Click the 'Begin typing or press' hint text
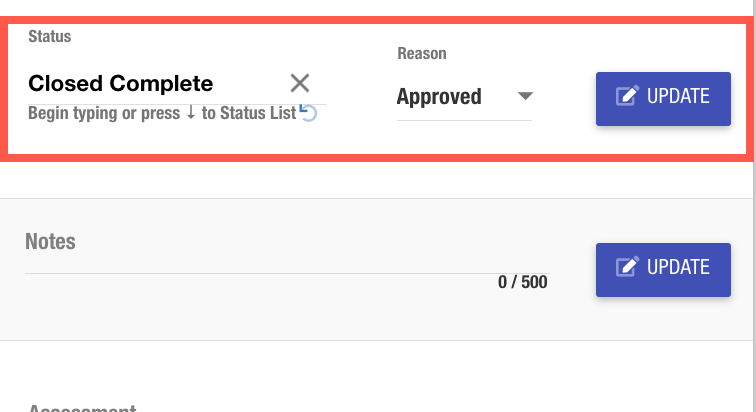Image resolution: width=756 pixels, height=412 pixels. (x=104, y=113)
